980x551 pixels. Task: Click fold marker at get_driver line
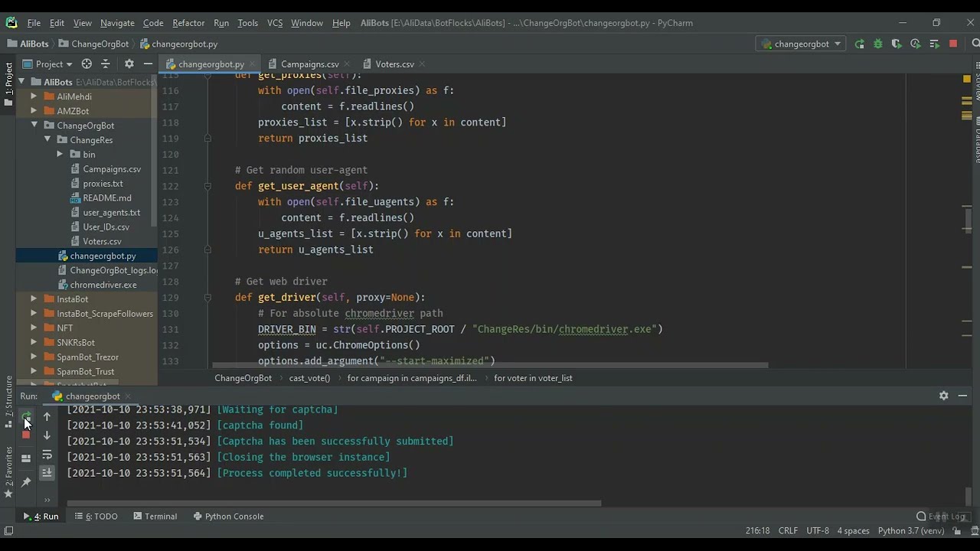(x=207, y=298)
